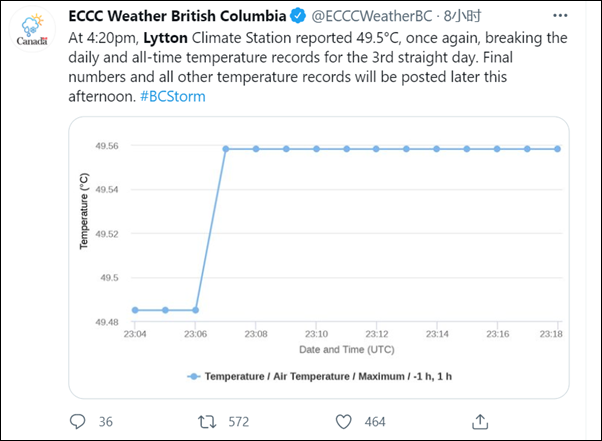The width and height of the screenshot is (602, 441).
Task: Click the data point at 23:06
Action: (x=196, y=310)
